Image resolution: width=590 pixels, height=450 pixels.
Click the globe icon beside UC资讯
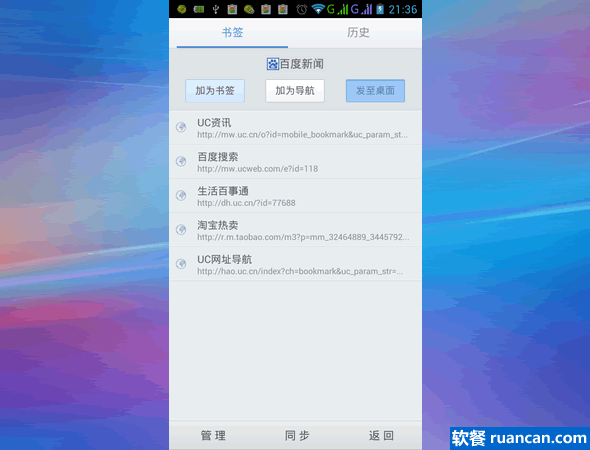click(181, 127)
